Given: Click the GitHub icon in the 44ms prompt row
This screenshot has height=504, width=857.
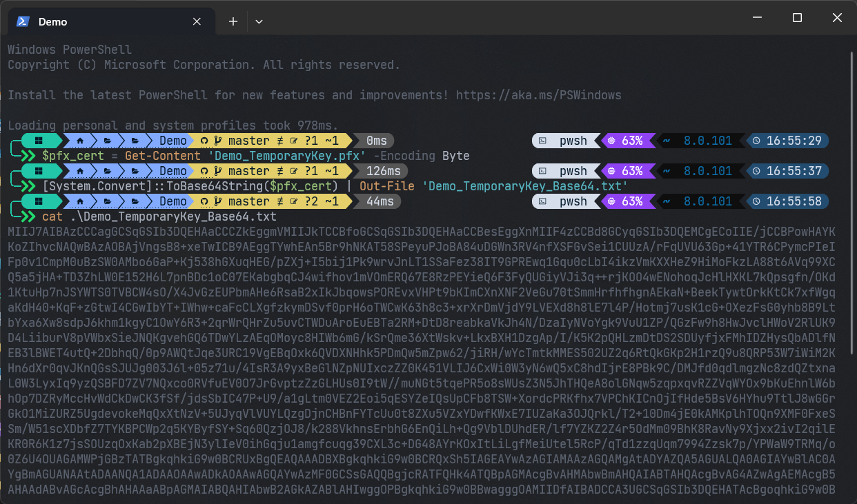Looking at the screenshot, I should [204, 201].
